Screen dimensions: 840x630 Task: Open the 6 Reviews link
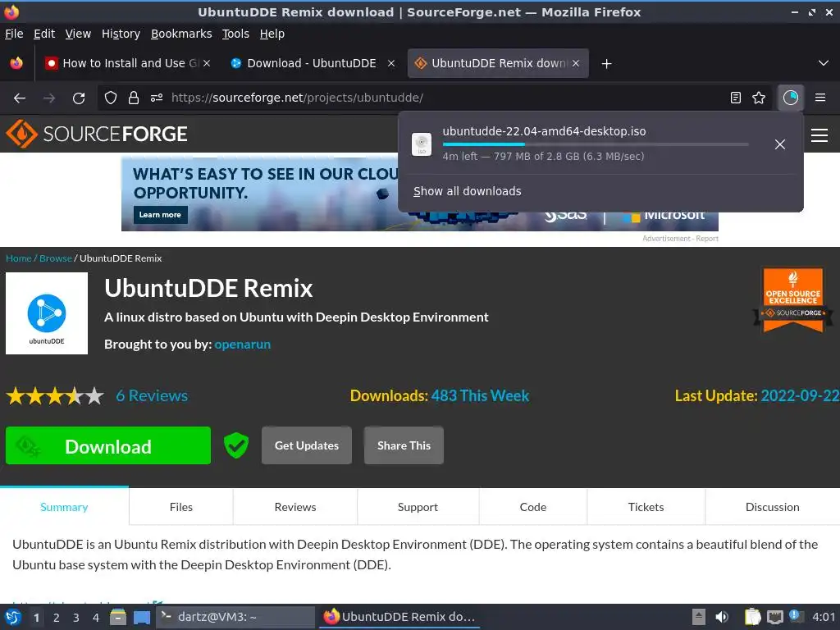(152, 396)
